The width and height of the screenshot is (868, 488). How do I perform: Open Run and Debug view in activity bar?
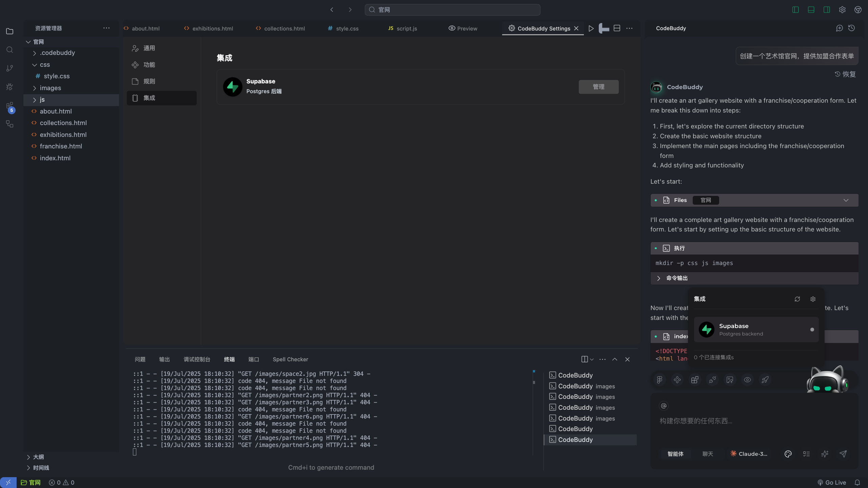[9, 87]
